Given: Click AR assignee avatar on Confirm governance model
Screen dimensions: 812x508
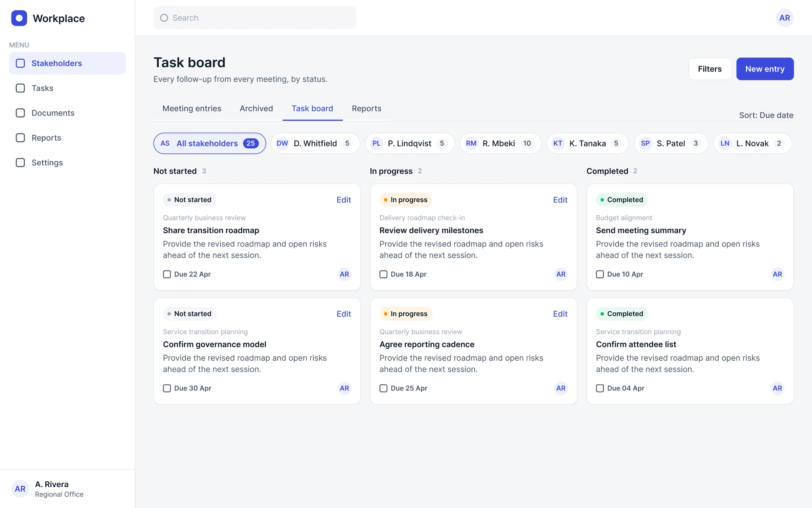Looking at the screenshot, I should (344, 388).
